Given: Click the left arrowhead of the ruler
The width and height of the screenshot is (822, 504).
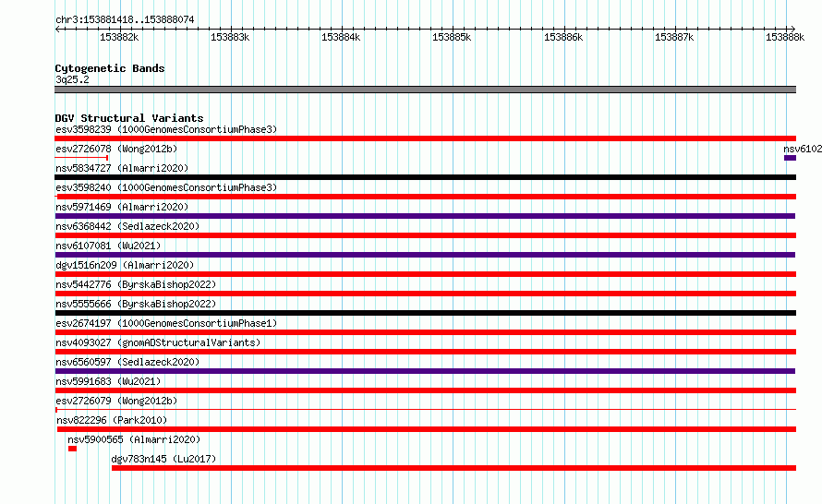Looking at the screenshot, I should pos(57,30).
